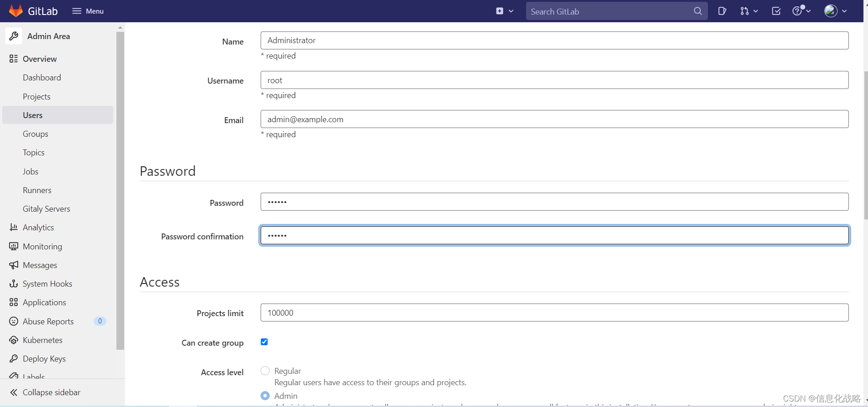868x407 pixels.
Task: Collapse sidebar via its label
Action: pyautogui.click(x=51, y=392)
